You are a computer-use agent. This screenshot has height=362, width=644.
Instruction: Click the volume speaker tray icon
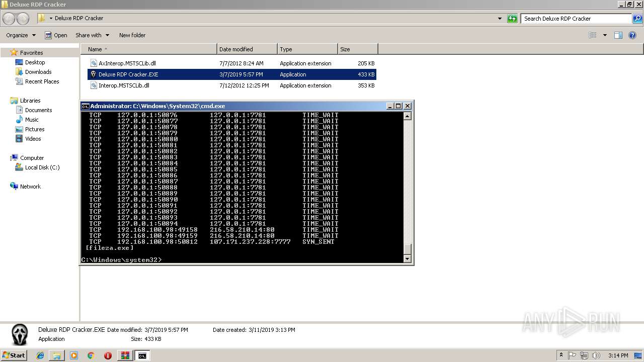[x=595, y=355]
